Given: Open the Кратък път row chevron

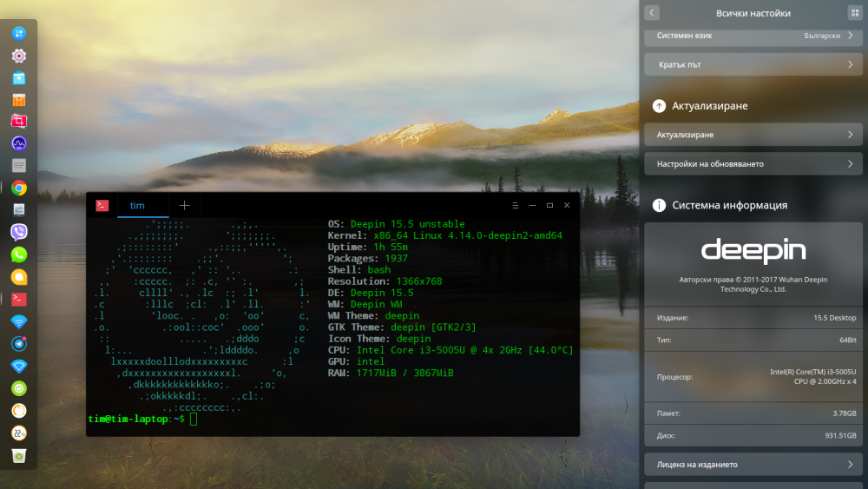Looking at the screenshot, I should pos(851,65).
